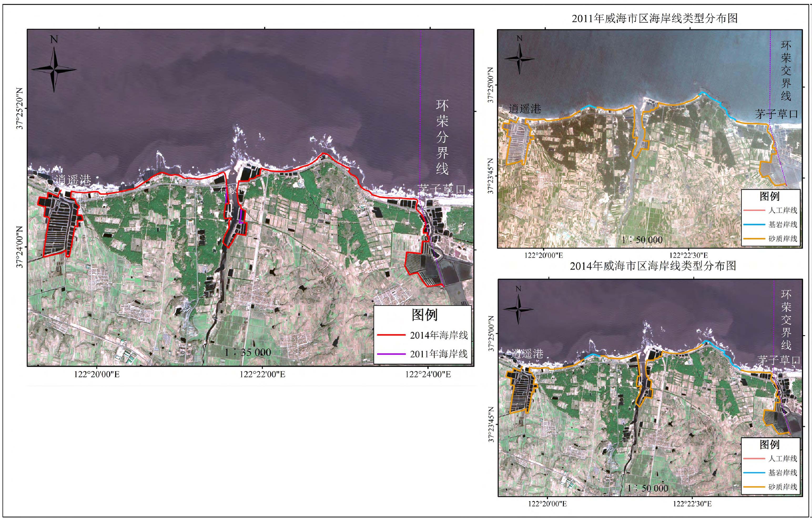Click the 1:35 000 scale text in the large map
812x521 pixels.
tap(248, 353)
